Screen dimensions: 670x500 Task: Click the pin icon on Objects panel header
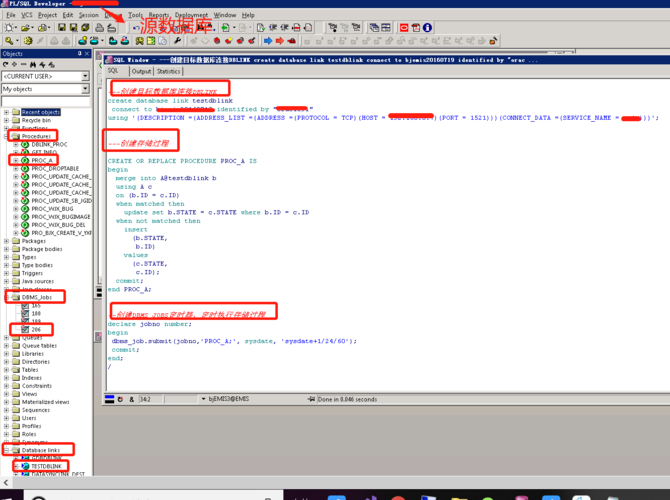pos(79,53)
